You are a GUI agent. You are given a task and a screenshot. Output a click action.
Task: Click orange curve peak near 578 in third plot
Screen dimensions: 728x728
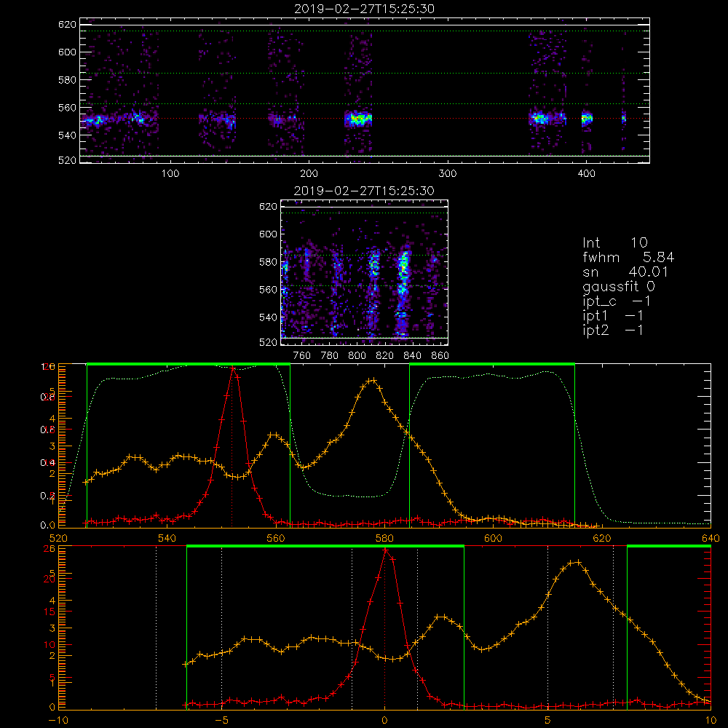371,381
